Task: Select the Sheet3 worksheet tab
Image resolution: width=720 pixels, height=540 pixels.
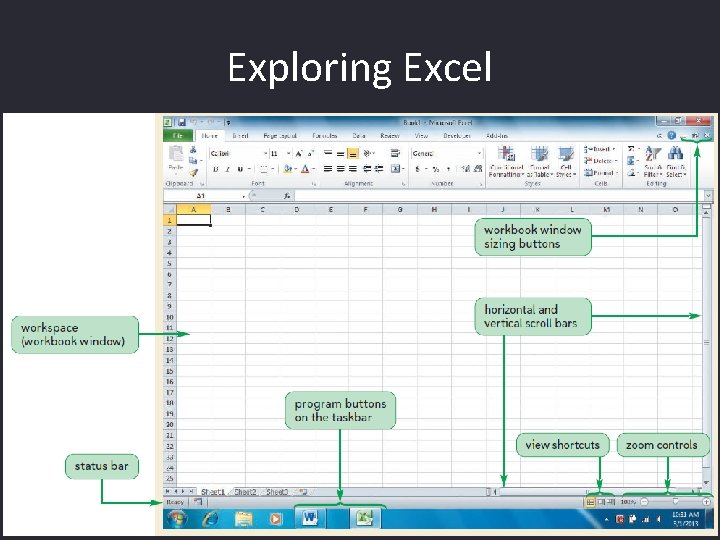Action: click(277, 492)
